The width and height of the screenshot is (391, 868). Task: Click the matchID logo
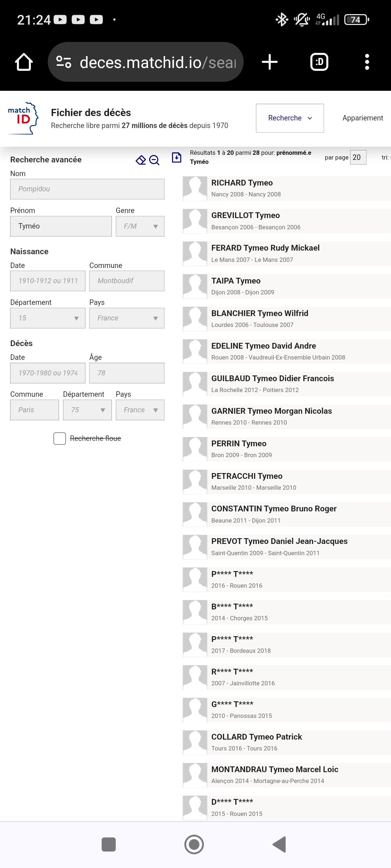[x=23, y=118]
